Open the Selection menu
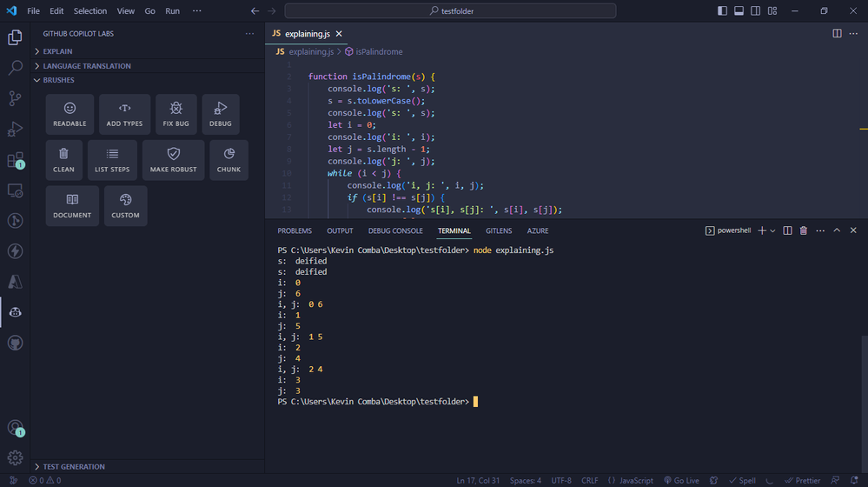Viewport: 868px width, 487px height. tap(90, 11)
